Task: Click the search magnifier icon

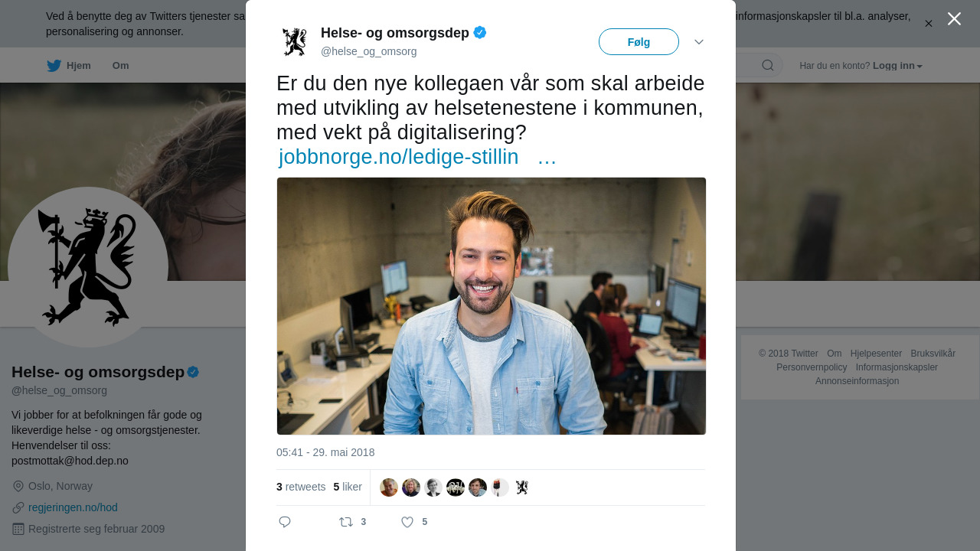Action: [768, 65]
